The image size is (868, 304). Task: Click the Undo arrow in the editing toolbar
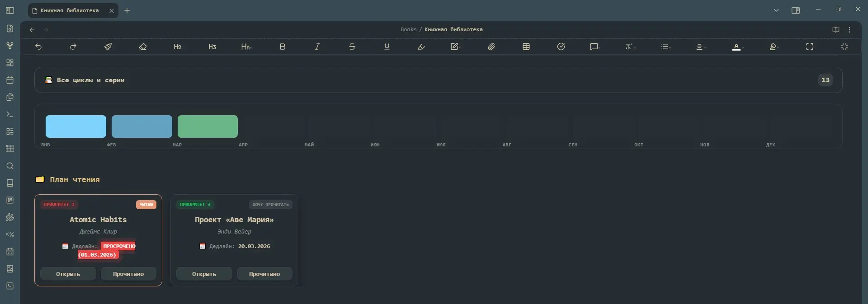[x=38, y=47]
